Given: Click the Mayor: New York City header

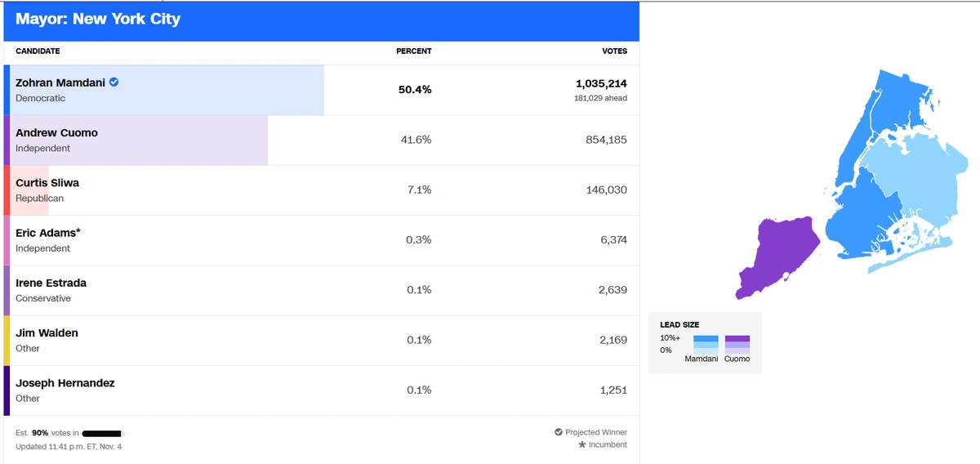Looking at the screenshot, I should (98, 20).
